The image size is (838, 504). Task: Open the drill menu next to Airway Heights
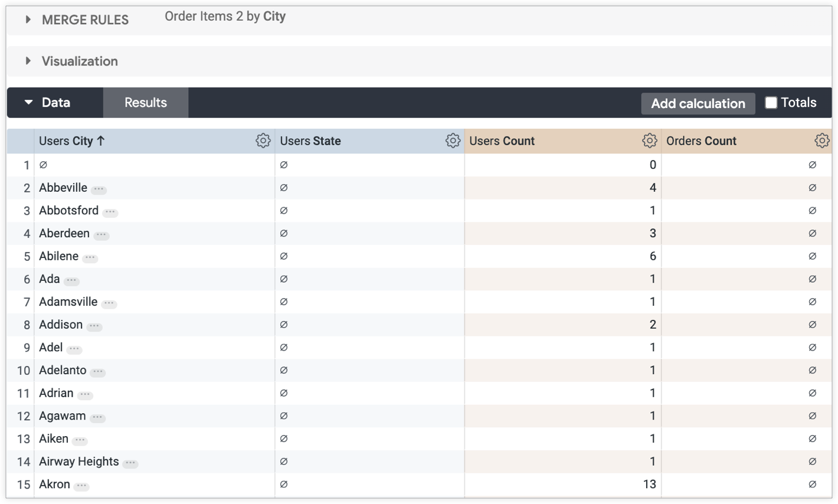(x=131, y=462)
